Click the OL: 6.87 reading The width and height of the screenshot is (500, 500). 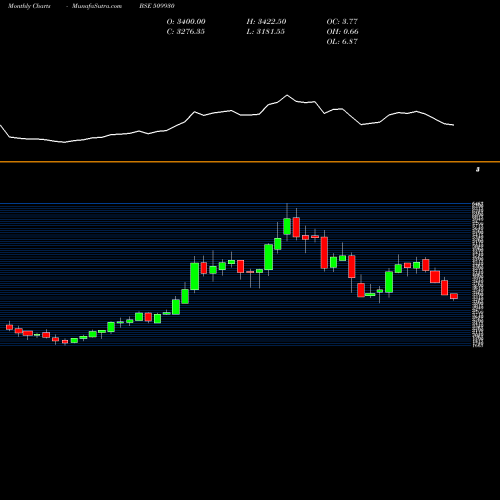(x=342, y=42)
